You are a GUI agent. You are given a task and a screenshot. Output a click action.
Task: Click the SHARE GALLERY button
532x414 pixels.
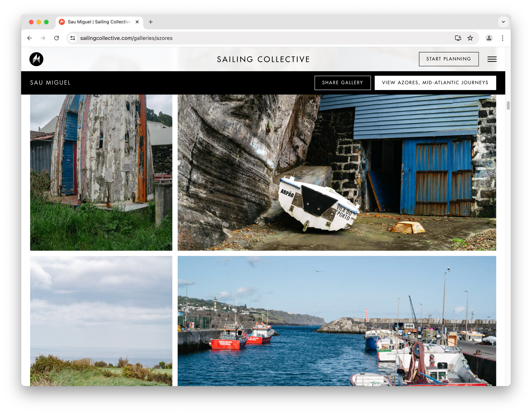coord(342,83)
